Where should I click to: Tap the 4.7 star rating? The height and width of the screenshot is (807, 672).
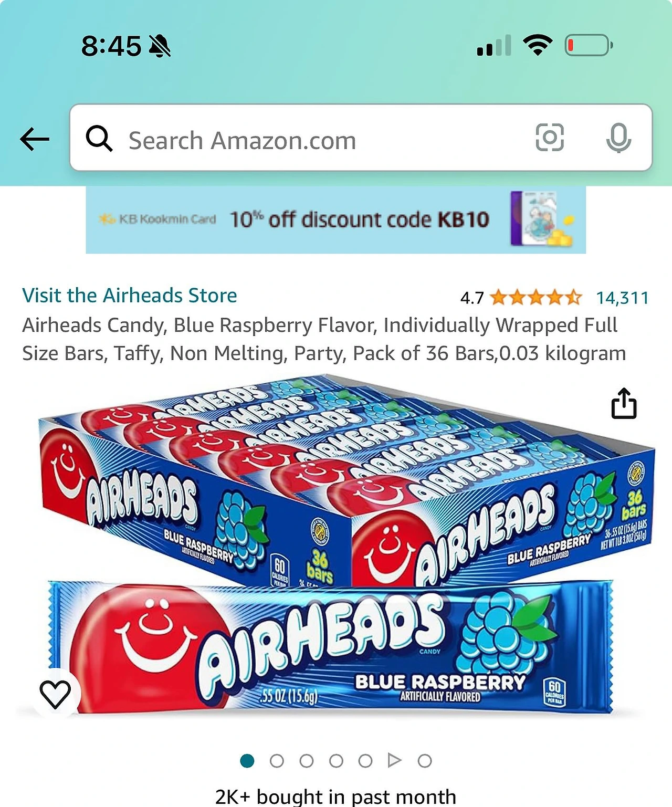point(521,298)
